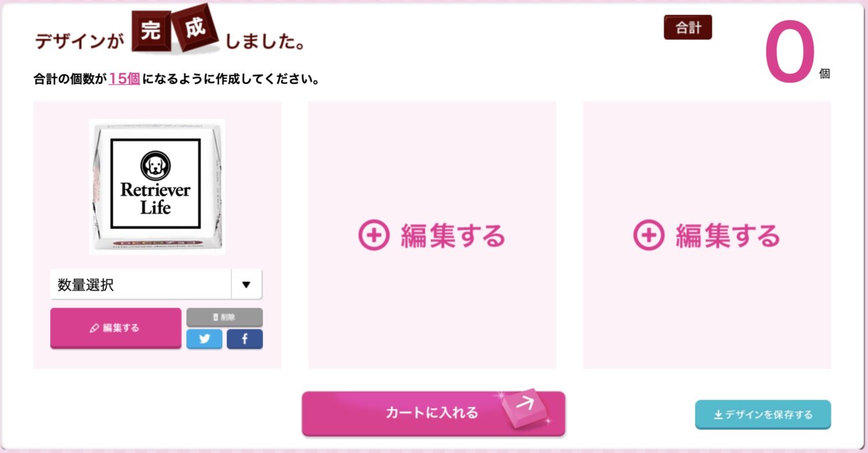This screenshot has height=453, width=868.
Task: Select the Retriever Life chocolate thumbnail
Action: click(x=157, y=186)
